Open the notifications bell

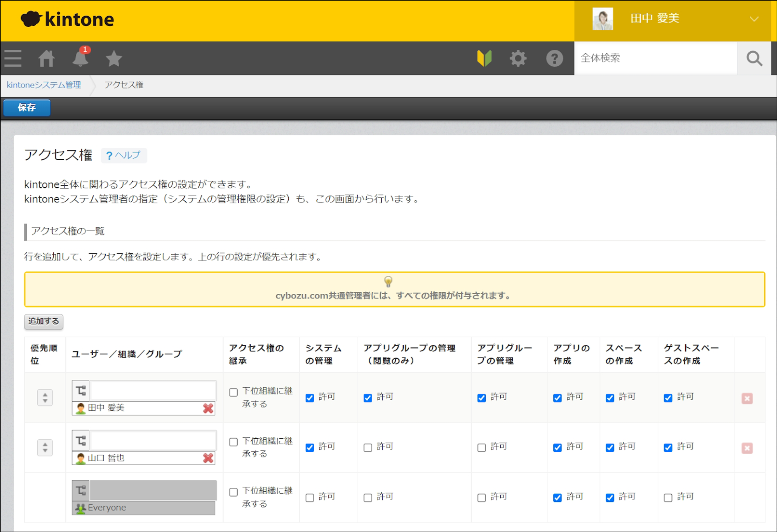(80, 58)
